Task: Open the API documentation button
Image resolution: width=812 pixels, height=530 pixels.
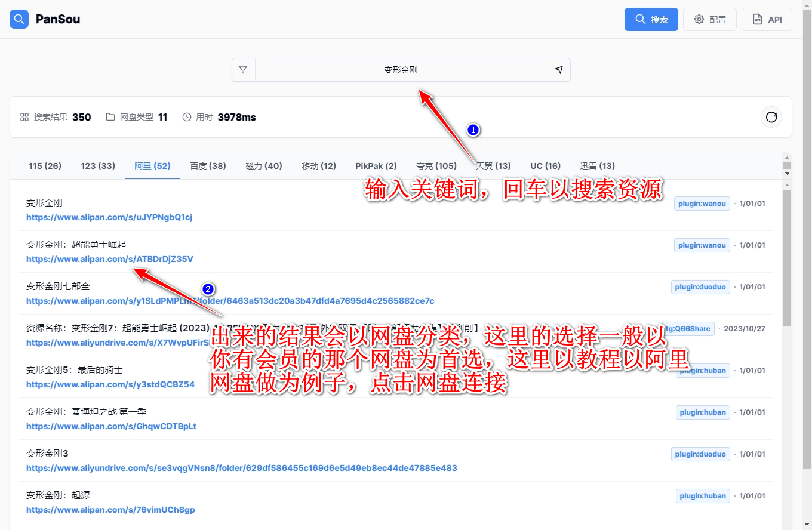Action: pos(767,19)
